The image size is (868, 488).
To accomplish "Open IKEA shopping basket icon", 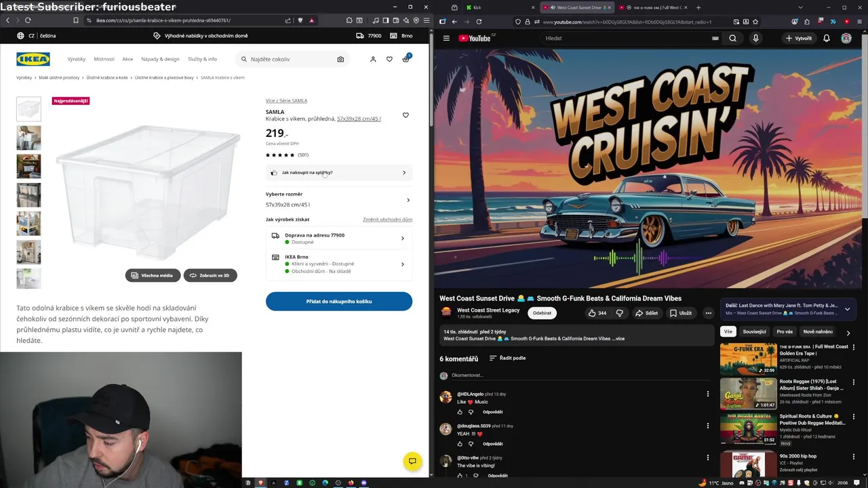I will (406, 59).
